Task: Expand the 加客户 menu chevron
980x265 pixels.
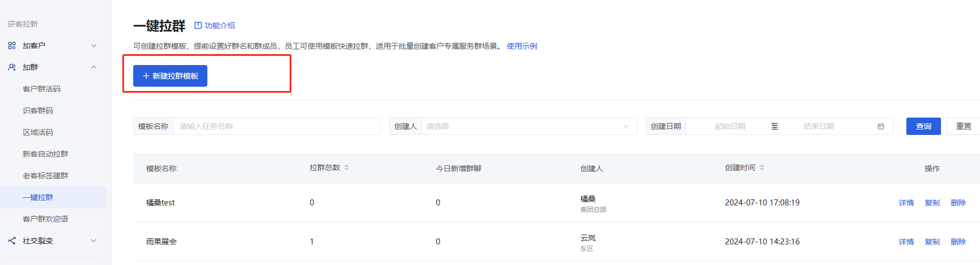Action: (94, 46)
